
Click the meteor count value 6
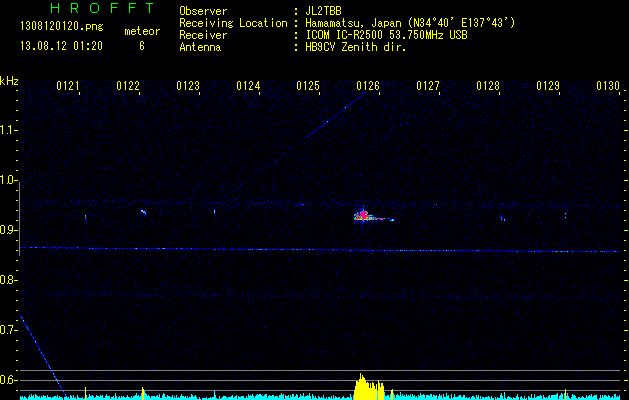[141, 47]
